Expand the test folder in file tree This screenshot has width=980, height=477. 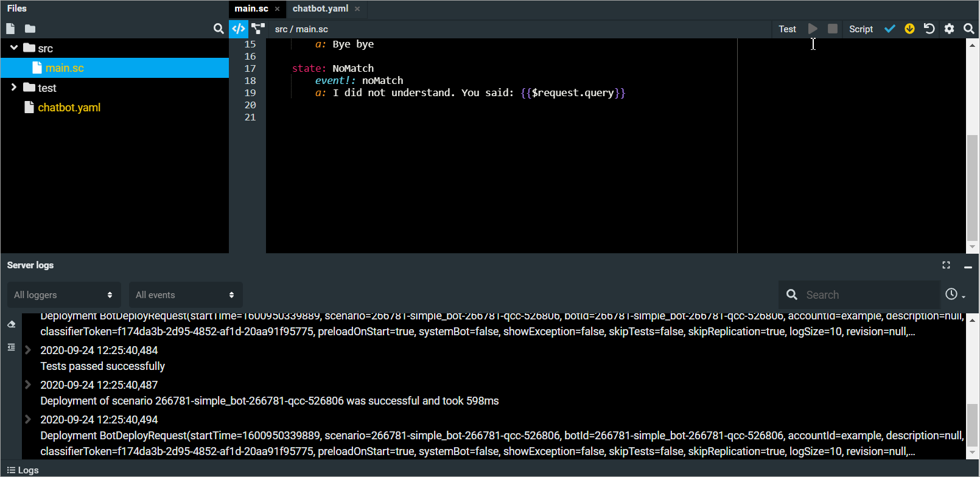coord(14,88)
